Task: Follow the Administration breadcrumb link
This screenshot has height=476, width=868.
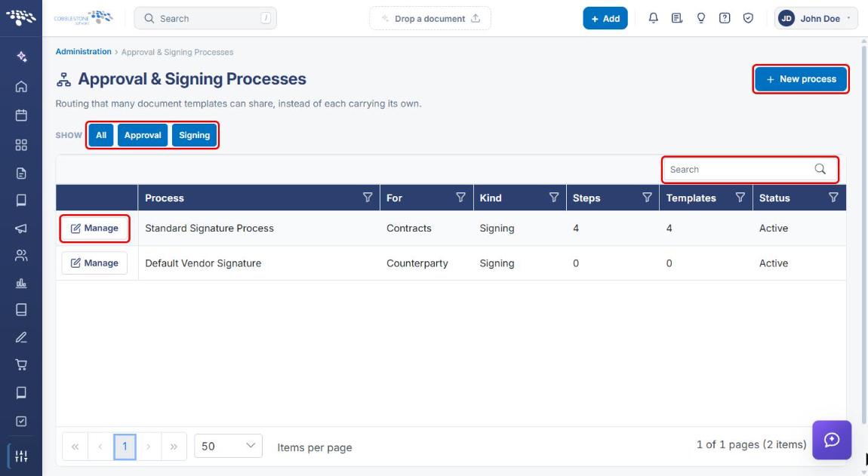Action: 83,51
